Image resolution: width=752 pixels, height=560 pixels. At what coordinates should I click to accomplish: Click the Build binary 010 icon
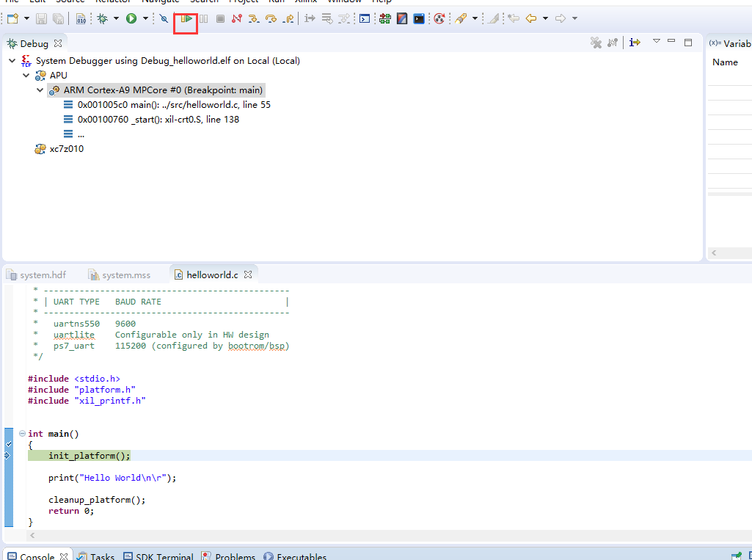coord(81,18)
